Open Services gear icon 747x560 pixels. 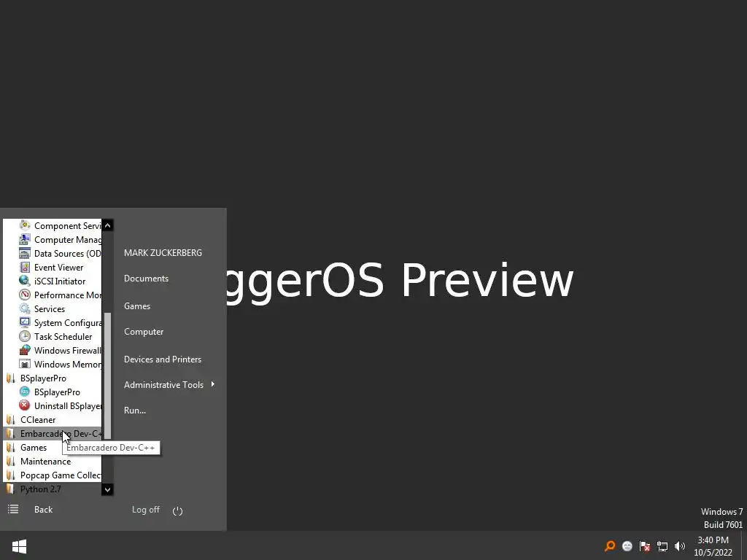pos(25,308)
